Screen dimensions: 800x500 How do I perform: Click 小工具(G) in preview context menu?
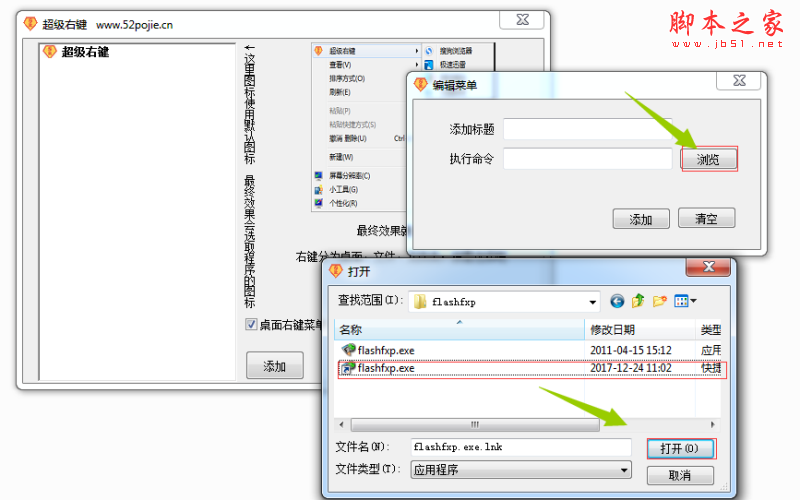[343, 189]
